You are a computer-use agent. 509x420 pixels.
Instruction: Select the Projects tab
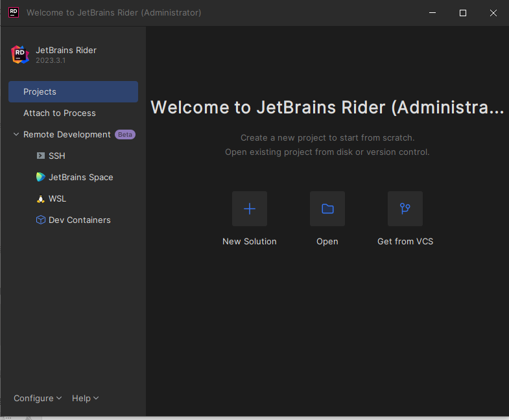pos(73,91)
